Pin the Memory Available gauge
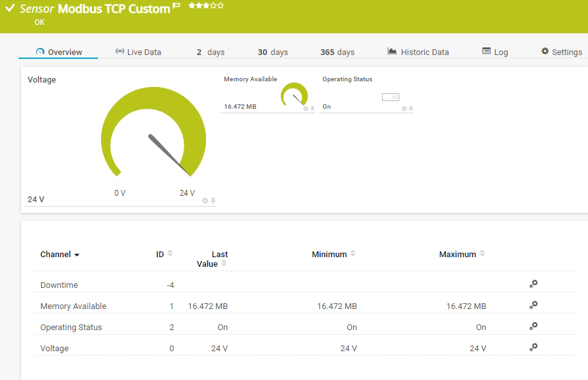This screenshot has width=588, height=380. pyautogui.click(x=312, y=109)
